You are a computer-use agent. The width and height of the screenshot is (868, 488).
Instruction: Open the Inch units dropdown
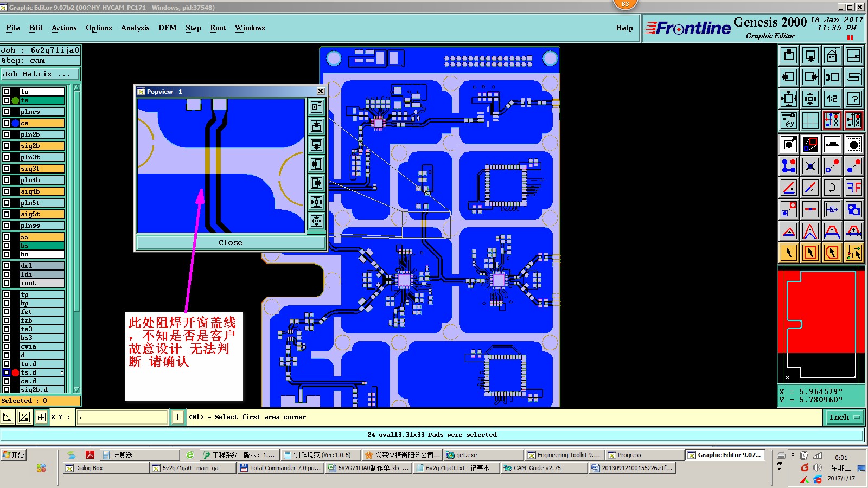(x=844, y=417)
